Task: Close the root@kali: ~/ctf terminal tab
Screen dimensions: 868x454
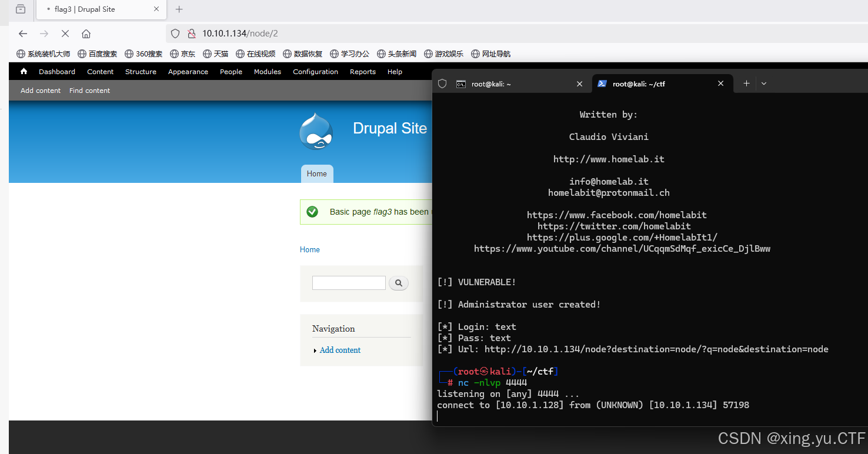Action: [721, 84]
